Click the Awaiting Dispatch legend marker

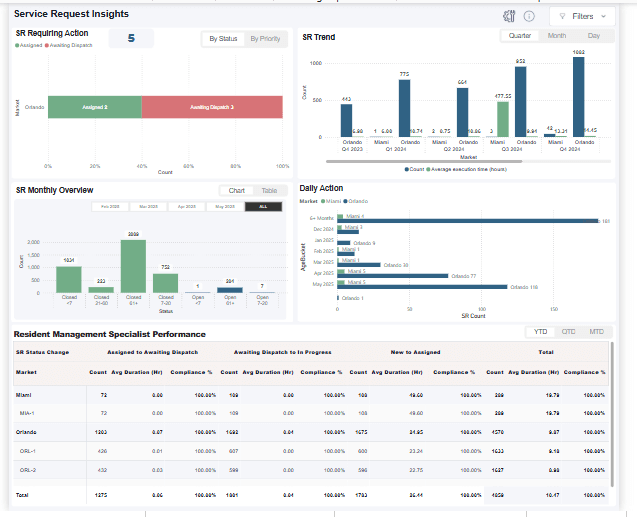click(48, 45)
